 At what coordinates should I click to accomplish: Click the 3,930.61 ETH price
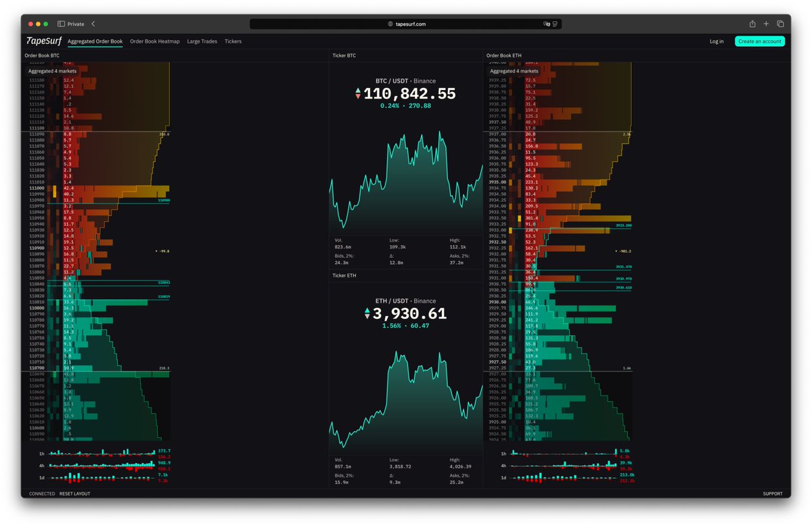tap(410, 313)
